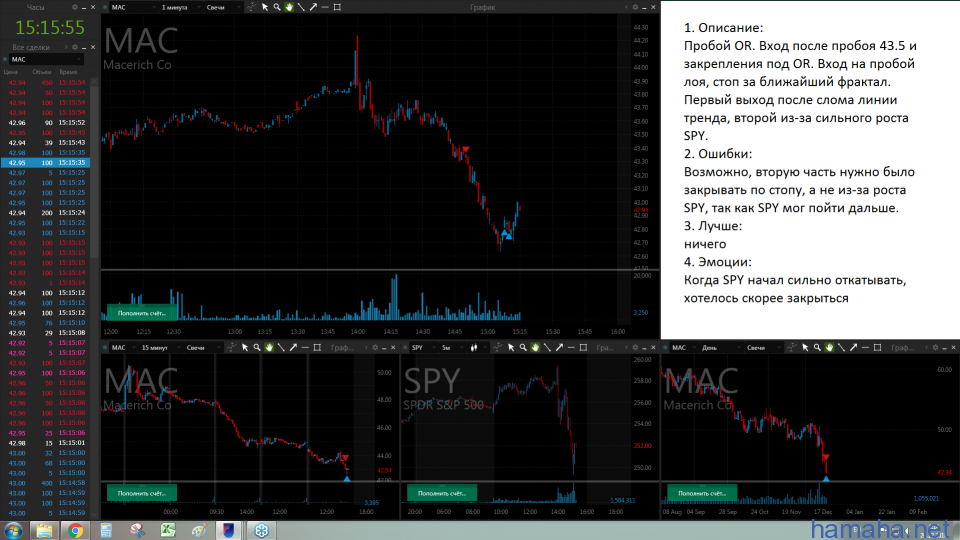
Task: Pick the trend line tool in main chart toolbar
Action: click(x=301, y=7)
